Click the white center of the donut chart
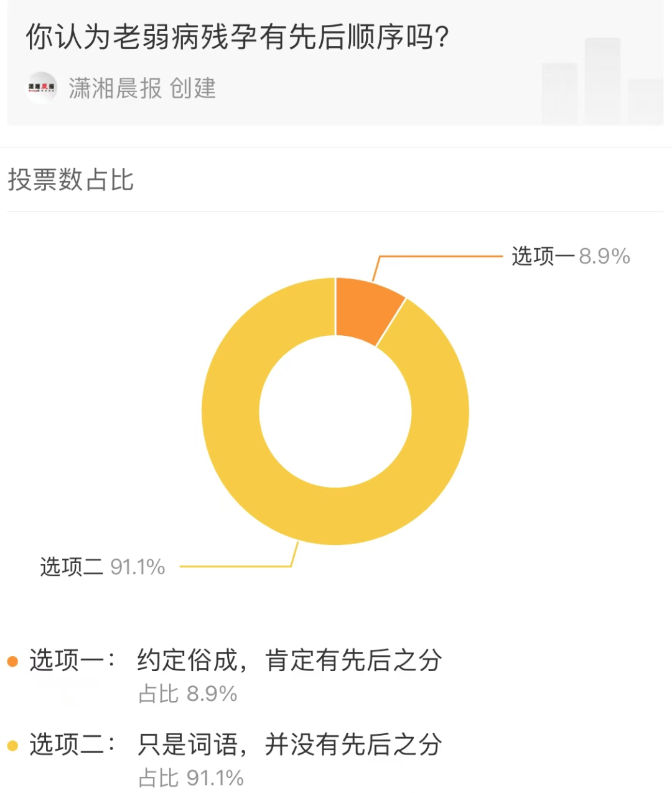 (x=335, y=411)
